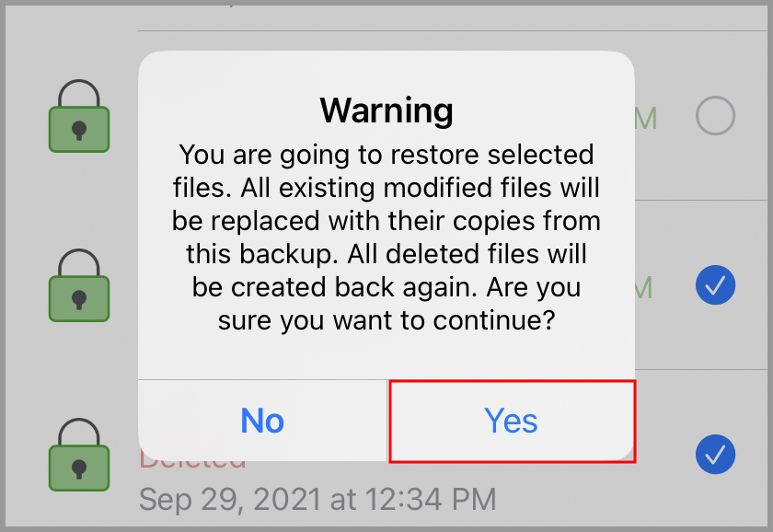Image resolution: width=773 pixels, height=532 pixels.
Task: Tap the shackle of the middle padlock
Action: coord(79,262)
